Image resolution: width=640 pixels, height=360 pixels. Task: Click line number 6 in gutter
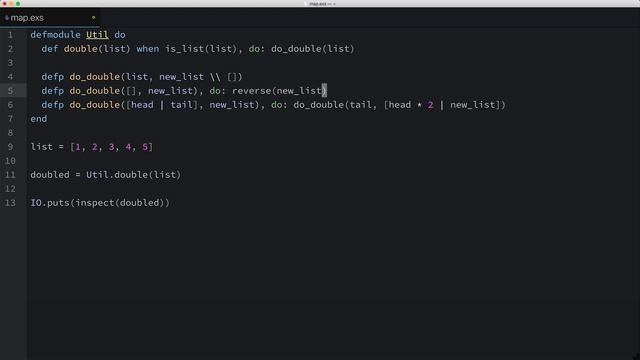pyautogui.click(x=10, y=105)
